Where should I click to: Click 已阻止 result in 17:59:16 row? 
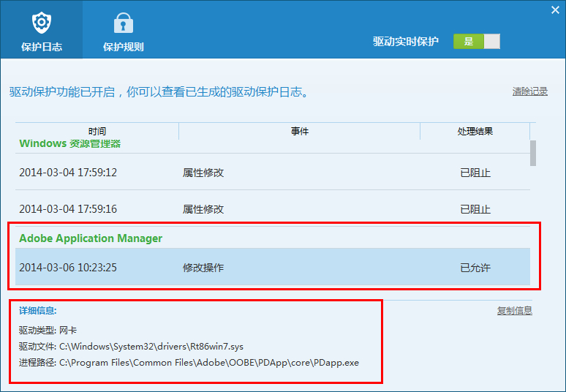(x=475, y=209)
